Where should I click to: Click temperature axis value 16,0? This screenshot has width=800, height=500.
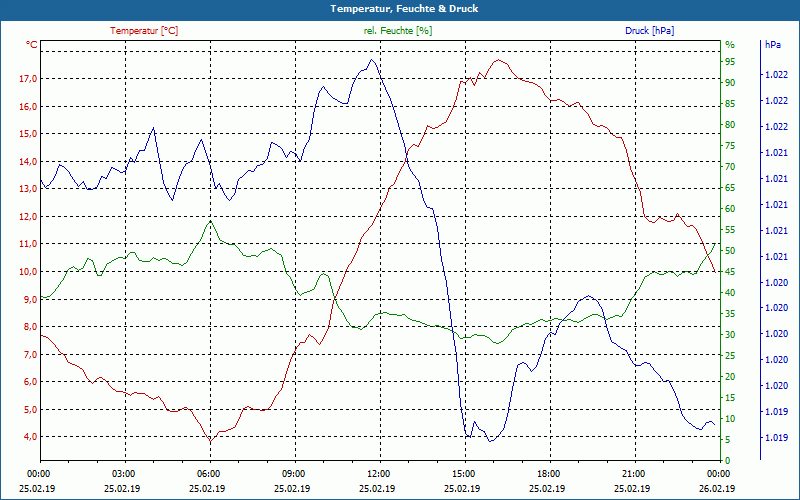(28, 107)
